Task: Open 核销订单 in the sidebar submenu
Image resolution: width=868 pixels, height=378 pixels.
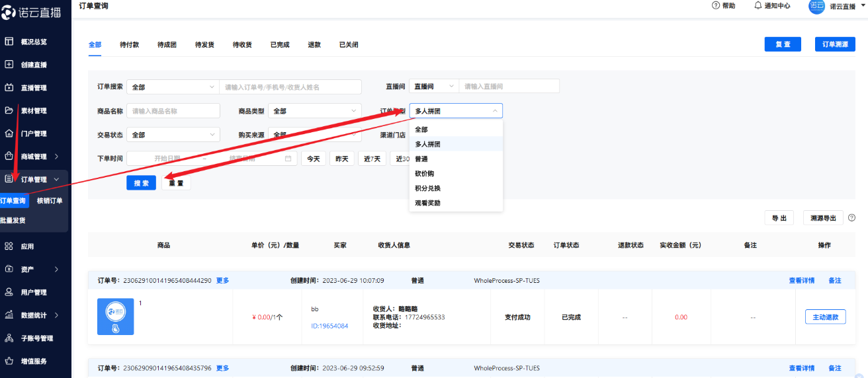Action: click(50, 201)
